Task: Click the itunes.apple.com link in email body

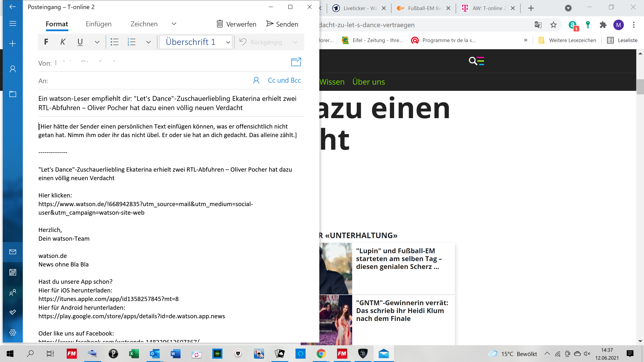Action: [x=109, y=299]
